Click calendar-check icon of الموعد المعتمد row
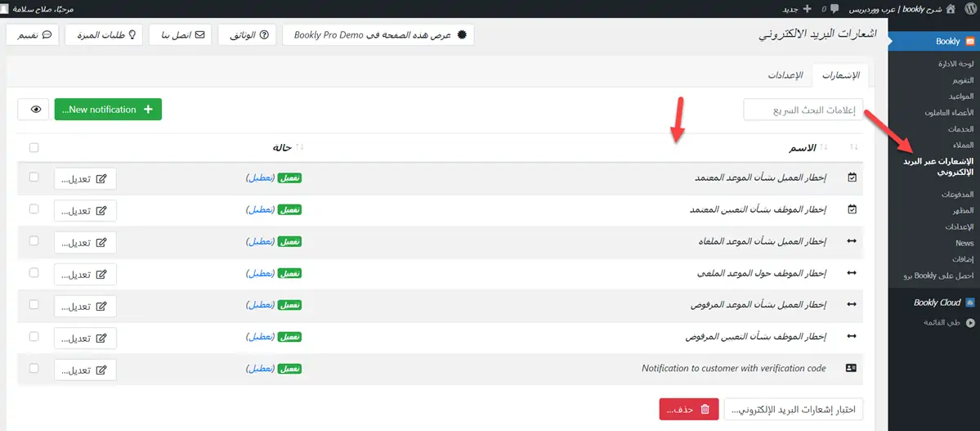The width and height of the screenshot is (980, 431). pyautogui.click(x=851, y=177)
